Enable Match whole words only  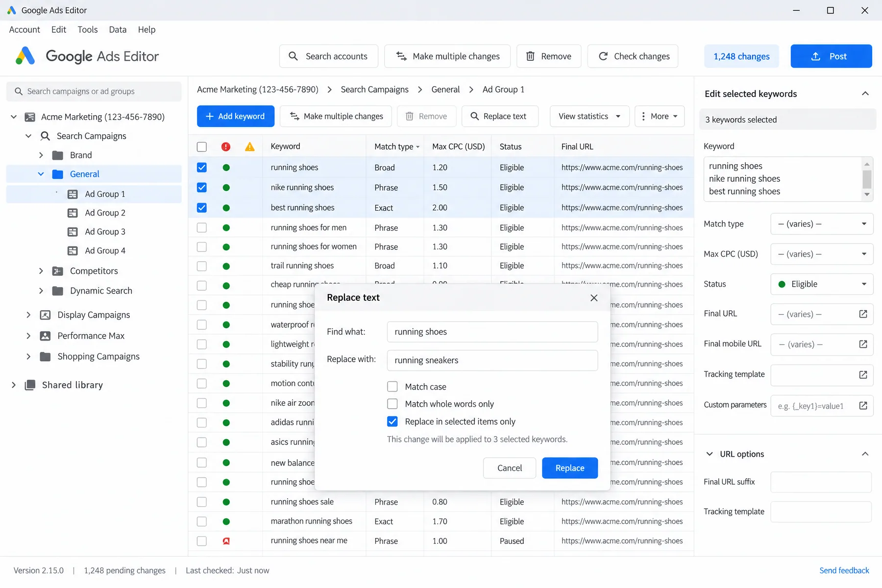pyautogui.click(x=392, y=404)
